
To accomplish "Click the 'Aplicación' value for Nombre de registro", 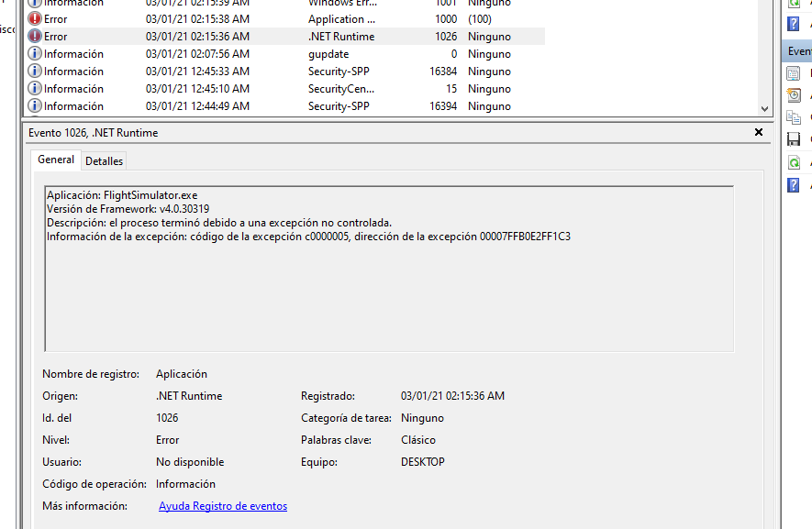I will 182,374.
